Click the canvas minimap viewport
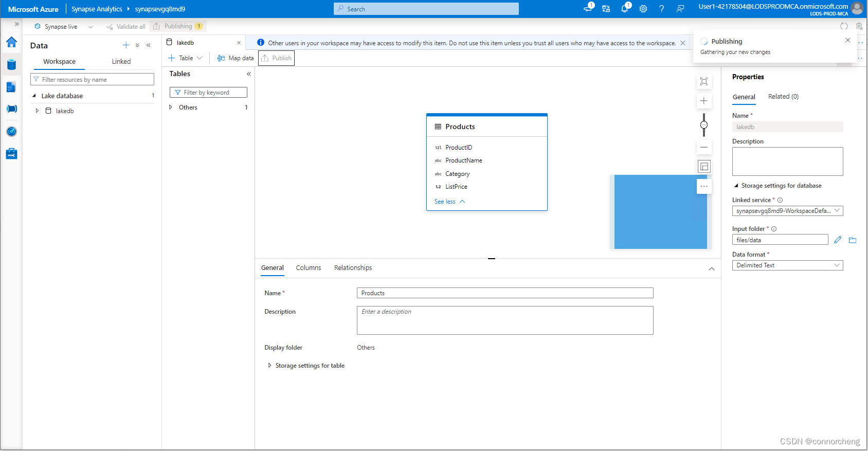This screenshot has width=868, height=451. click(661, 212)
